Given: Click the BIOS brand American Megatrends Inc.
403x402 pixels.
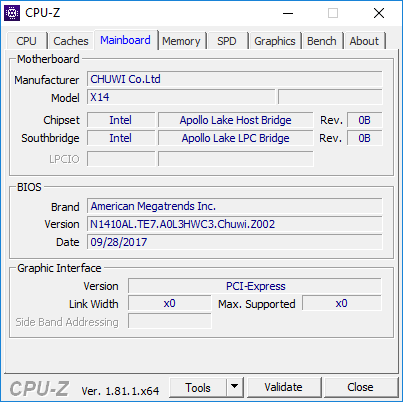Looking at the screenshot, I should point(235,206).
